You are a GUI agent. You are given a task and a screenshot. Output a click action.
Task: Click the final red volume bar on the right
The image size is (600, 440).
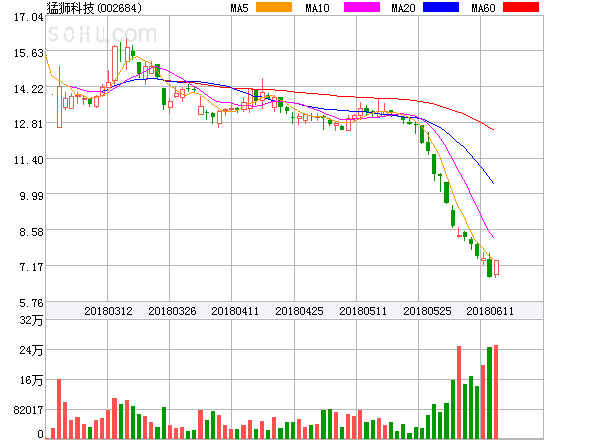tap(496, 392)
